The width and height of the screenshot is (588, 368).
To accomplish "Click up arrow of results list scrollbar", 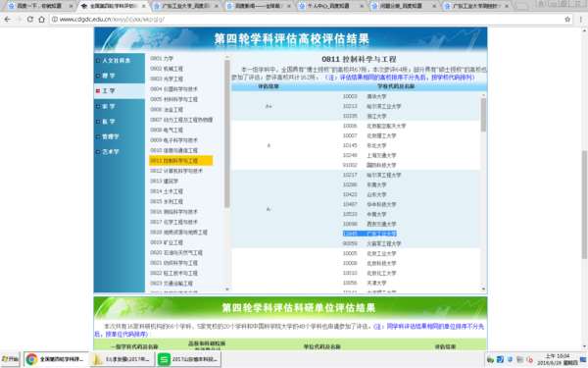I will tap(483, 96).
